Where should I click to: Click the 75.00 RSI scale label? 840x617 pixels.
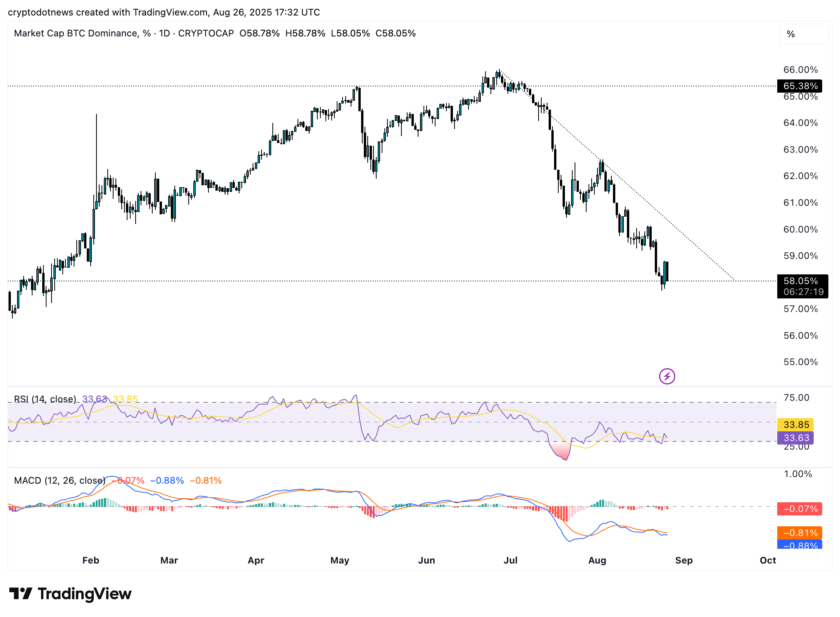pyautogui.click(x=796, y=398)
